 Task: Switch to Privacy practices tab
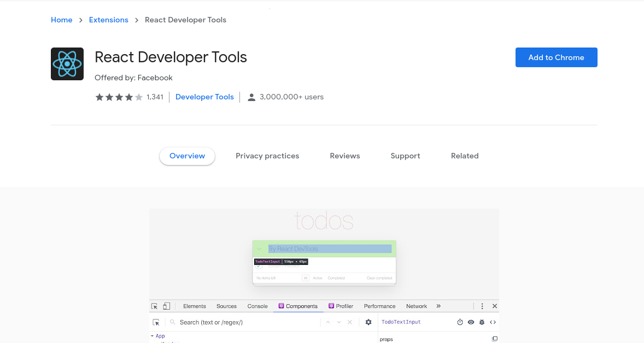pos(267,156)
